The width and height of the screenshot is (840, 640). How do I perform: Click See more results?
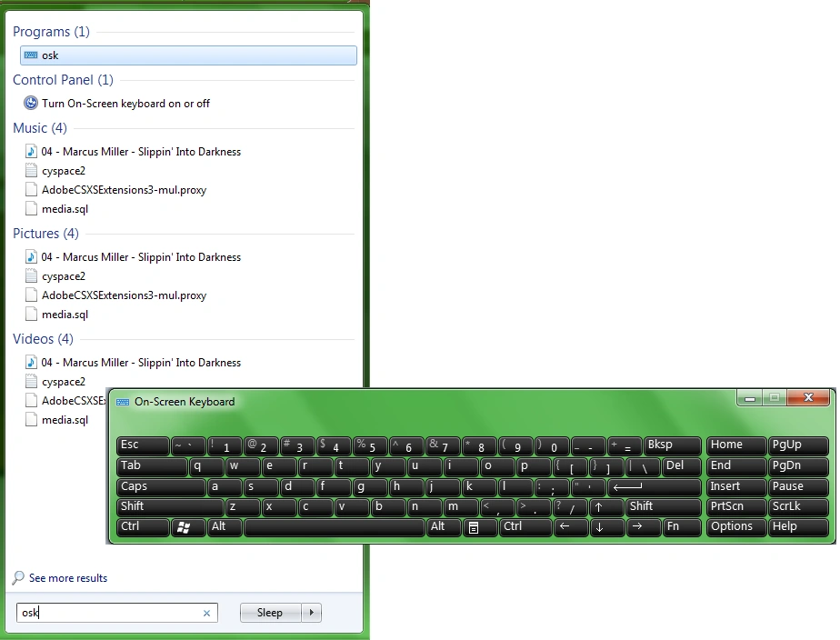(68, 578)
